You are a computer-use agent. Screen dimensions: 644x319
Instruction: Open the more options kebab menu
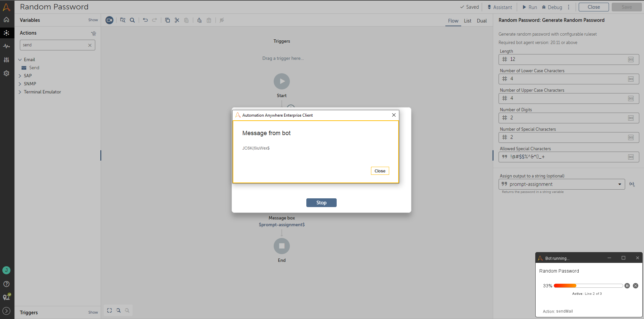coord(569,7)
